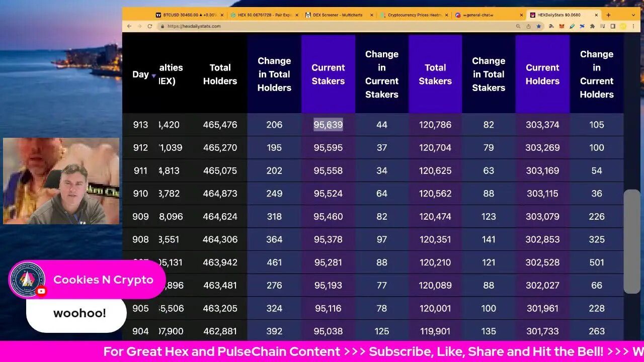Open a new tab with the plus button

tap(608, 15)
